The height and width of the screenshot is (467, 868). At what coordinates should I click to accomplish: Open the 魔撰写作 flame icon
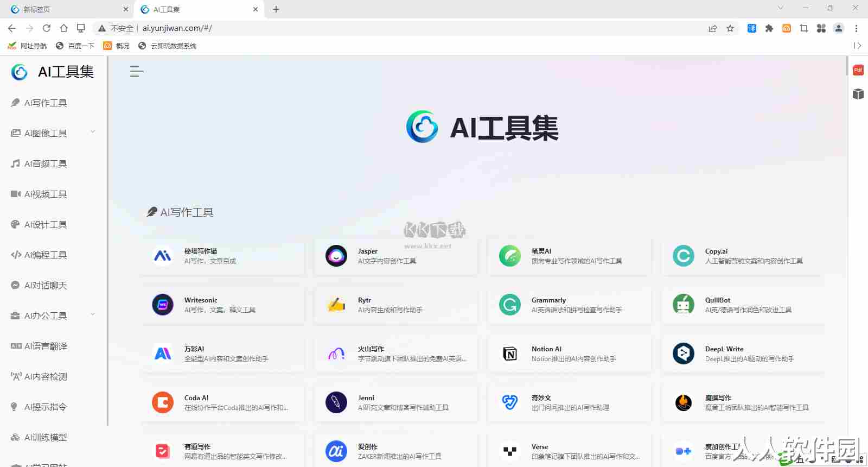pyautogui.click(x=684, y=402)
